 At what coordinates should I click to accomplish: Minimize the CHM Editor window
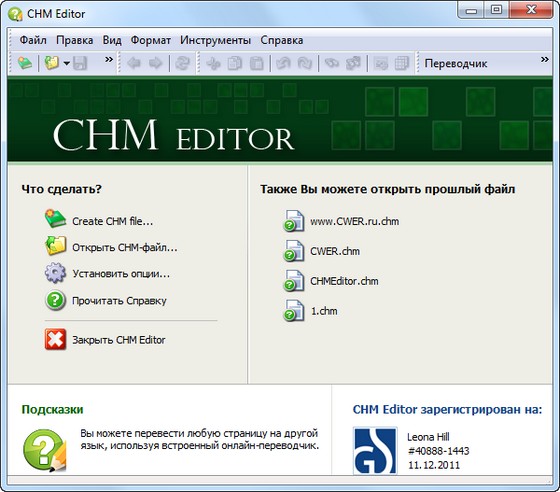[x=471, y=10]
